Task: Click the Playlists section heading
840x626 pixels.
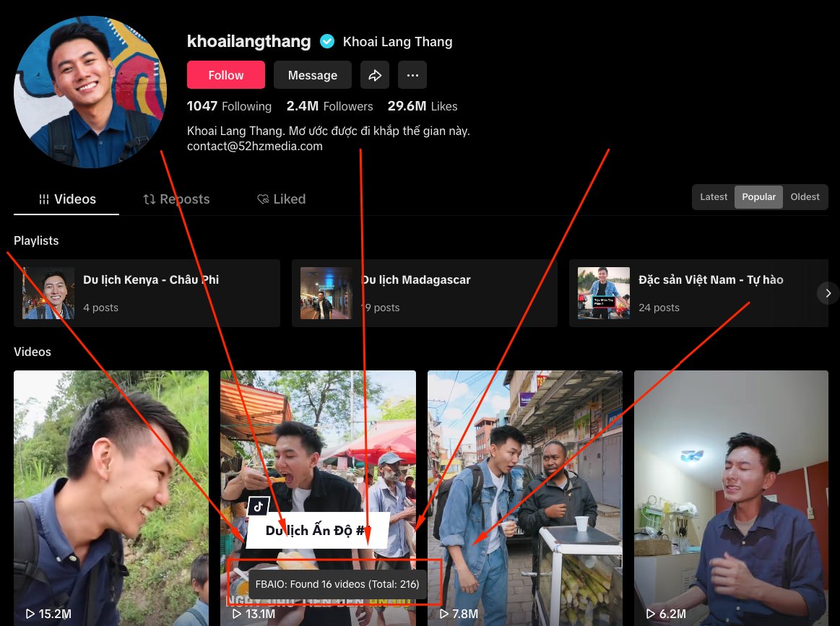Action: pos(36,240)
